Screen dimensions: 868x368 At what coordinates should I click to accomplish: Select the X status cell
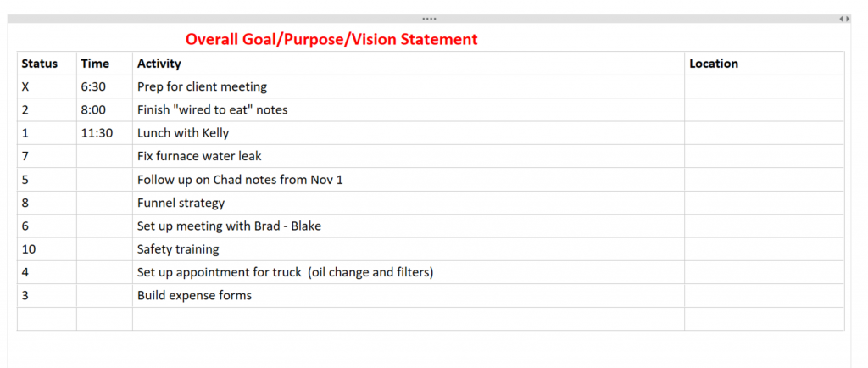tap(47, 86)
